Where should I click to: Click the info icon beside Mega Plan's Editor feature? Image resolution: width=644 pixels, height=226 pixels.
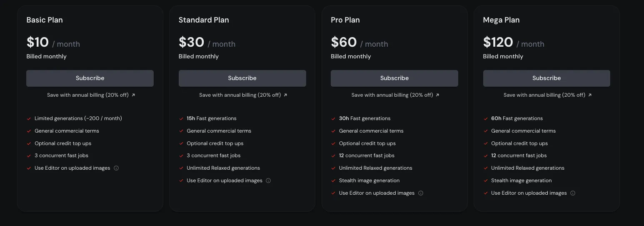tap(573, 193)
